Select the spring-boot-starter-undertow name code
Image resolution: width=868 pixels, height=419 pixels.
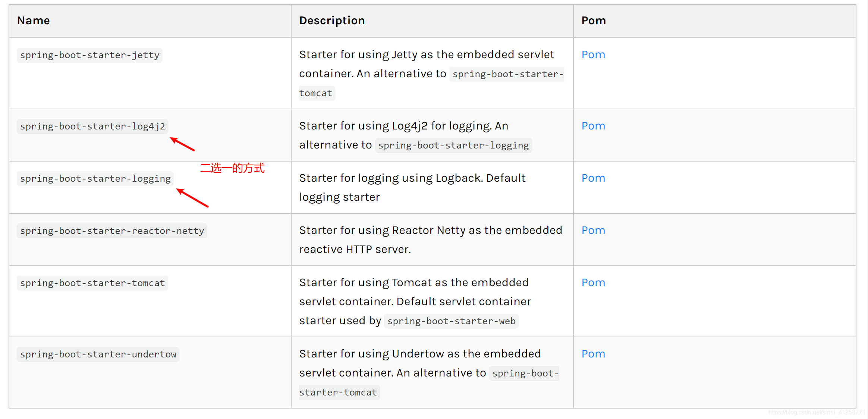(98, 354)
